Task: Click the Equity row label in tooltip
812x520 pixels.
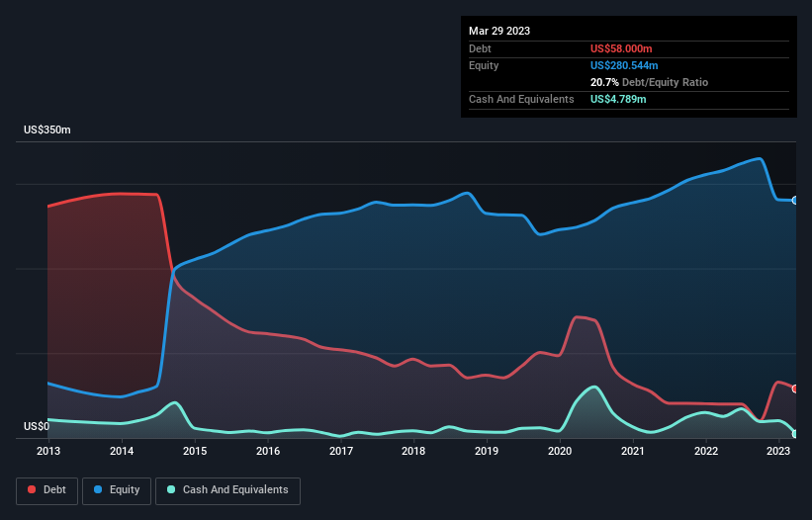Action: (484, 65)
